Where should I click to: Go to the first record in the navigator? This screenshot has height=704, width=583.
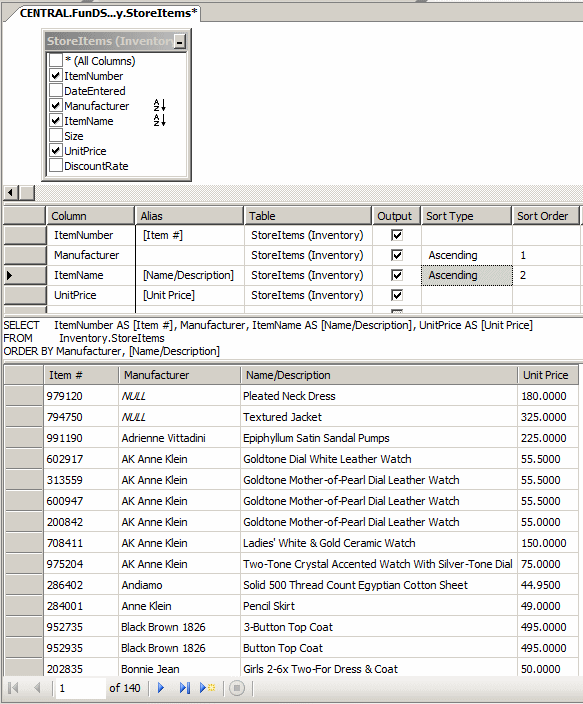click(13, 687)
